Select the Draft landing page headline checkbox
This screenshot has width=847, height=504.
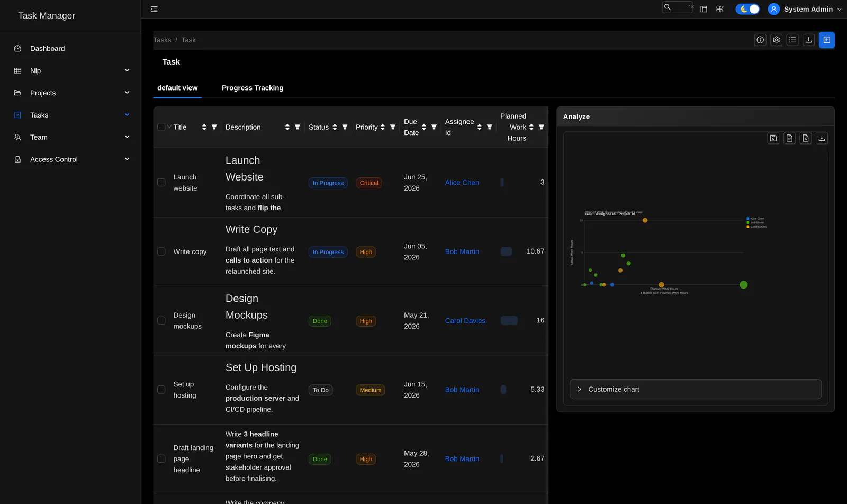coord(161,459)
